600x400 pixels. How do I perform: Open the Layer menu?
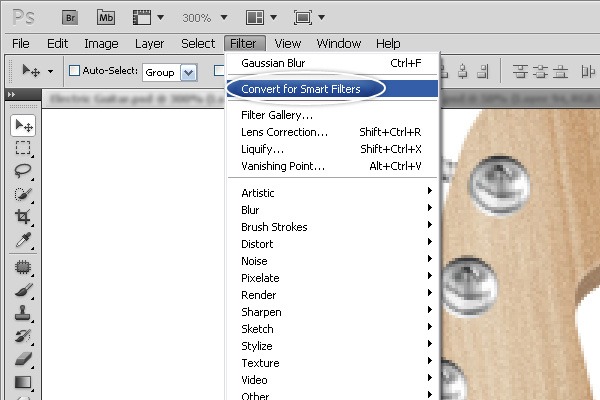click(x=149, y=44)
